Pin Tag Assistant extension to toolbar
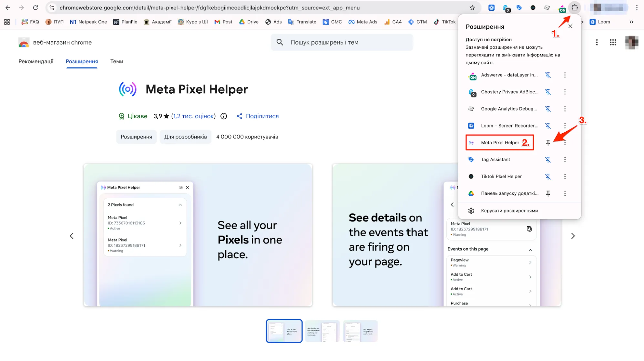Screen dimensions: 644x361 [548, 160]
